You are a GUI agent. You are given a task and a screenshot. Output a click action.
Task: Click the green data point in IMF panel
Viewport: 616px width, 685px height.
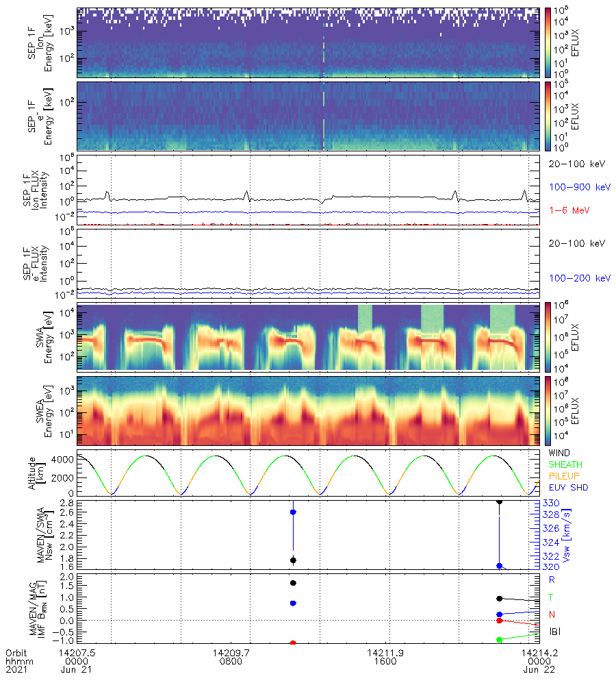pyautogui.click(x=500, y=639)
